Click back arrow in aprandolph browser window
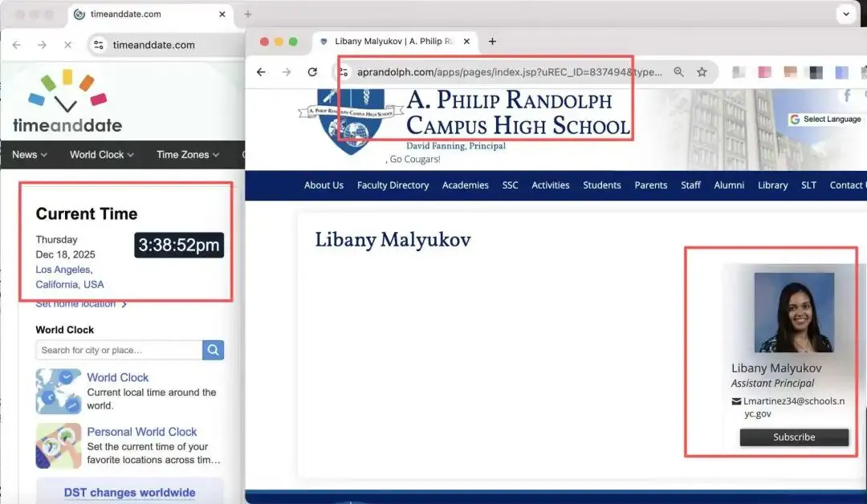The width and height of the screenshot is (867, 504). point(261,72)
